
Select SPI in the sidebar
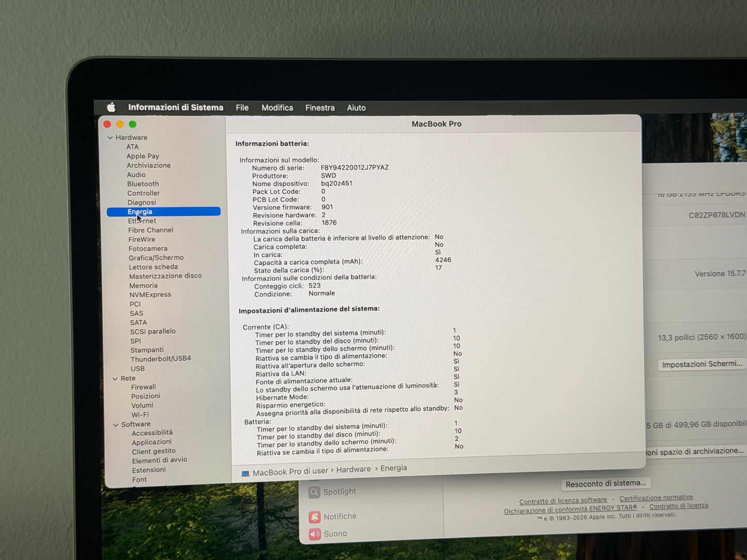(x=135, y=341)
